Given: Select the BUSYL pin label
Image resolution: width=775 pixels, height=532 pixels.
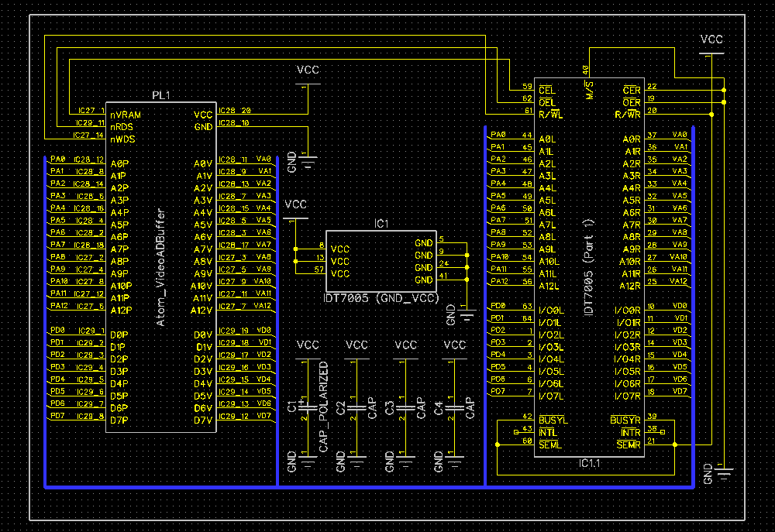Looking at the screenshot, I should [553, 420].
